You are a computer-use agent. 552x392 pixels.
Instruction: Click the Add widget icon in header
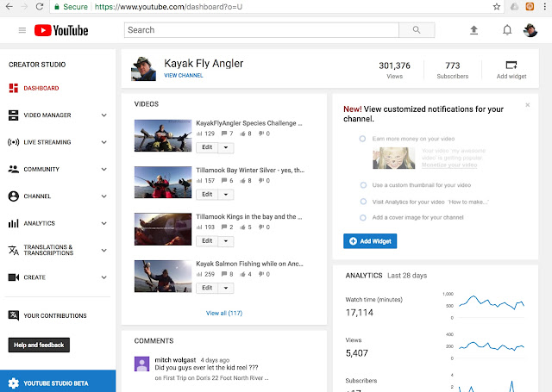point(511,65)
